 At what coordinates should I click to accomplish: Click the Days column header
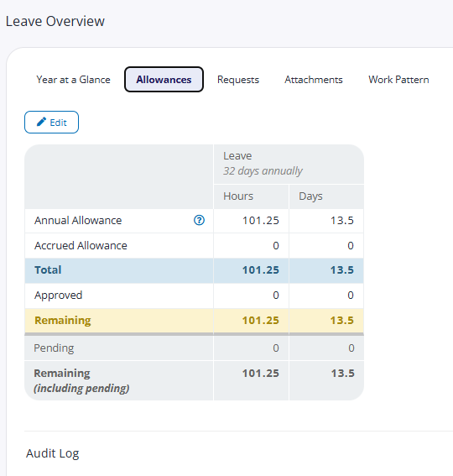pos(310,196)
